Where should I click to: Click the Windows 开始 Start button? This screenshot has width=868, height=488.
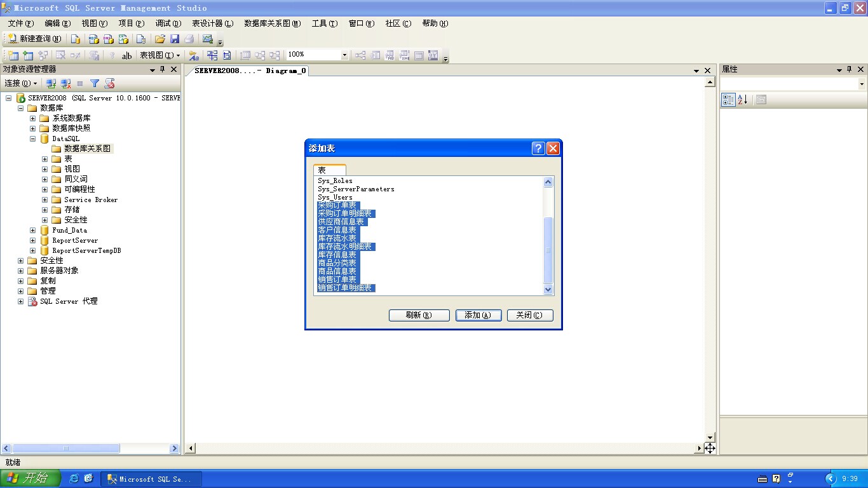[31, 478]
